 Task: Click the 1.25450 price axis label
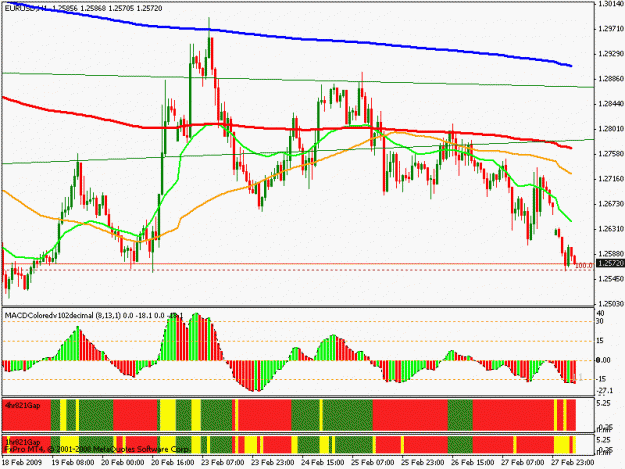(610, 279)
